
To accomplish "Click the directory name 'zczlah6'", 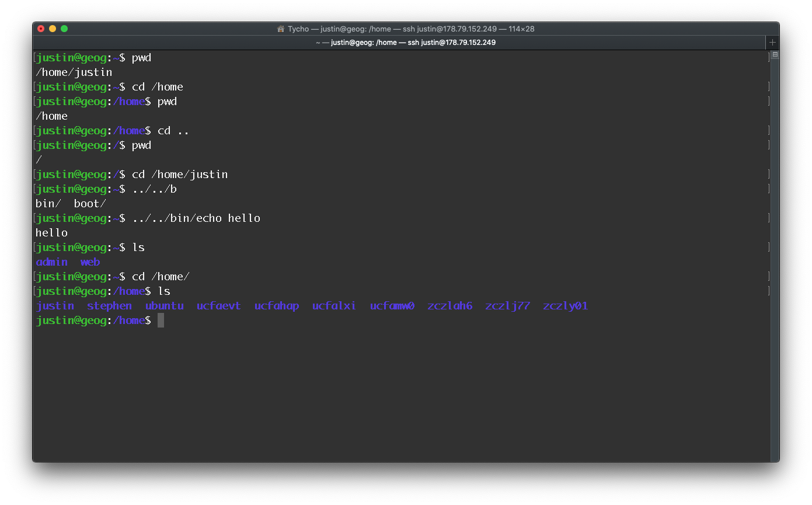I will 449,306.
